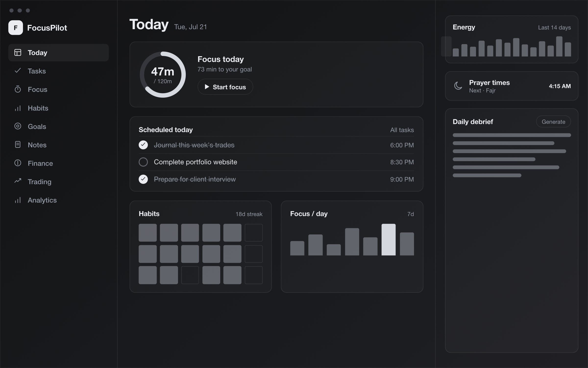Start a focus session

225,87
